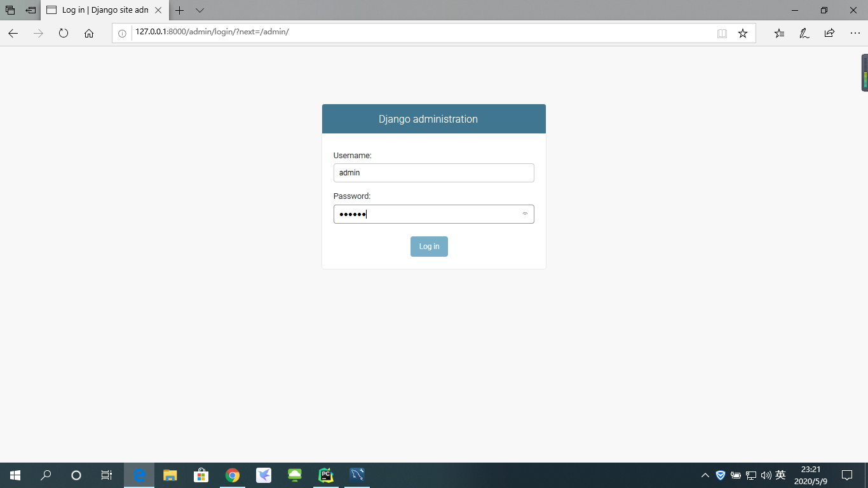This screenshot has height=488, width=868.
Task: Open the green cloud app on taskbar
Action: click(x=294, y=475)
